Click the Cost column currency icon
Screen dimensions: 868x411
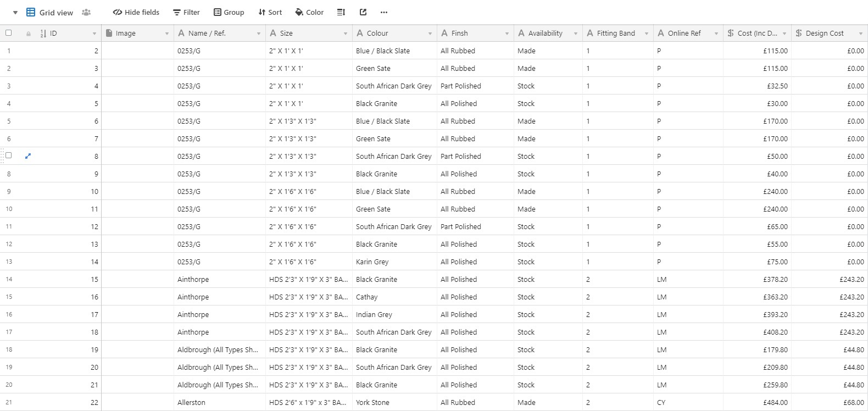731,33
